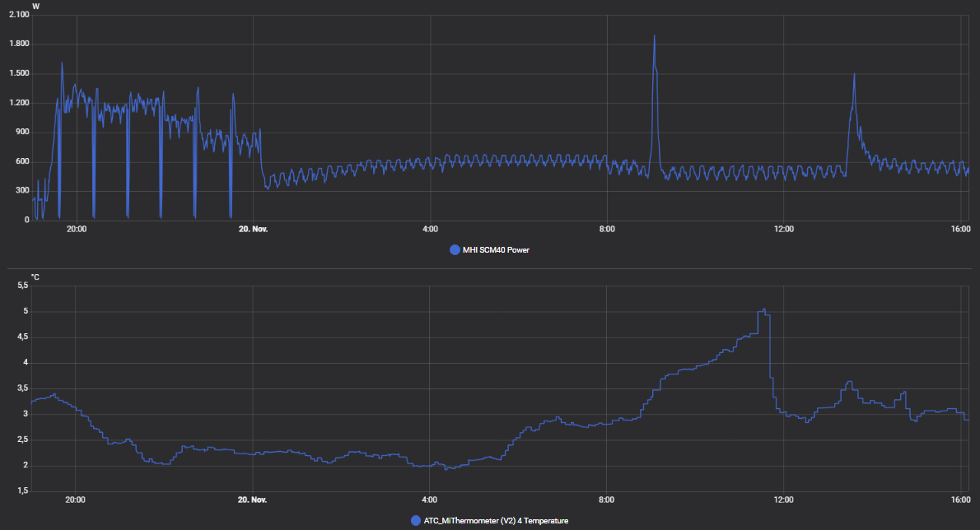Click the 12:00 label under power chart

783,230
